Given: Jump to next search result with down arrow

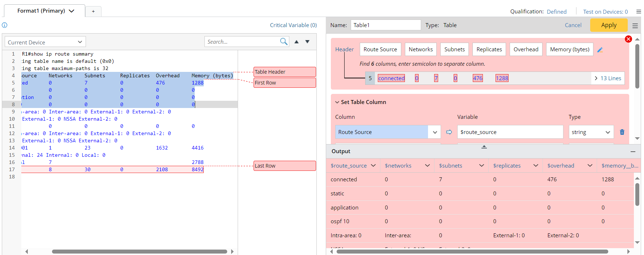Looking at the screenshot, I should point(307,42).
